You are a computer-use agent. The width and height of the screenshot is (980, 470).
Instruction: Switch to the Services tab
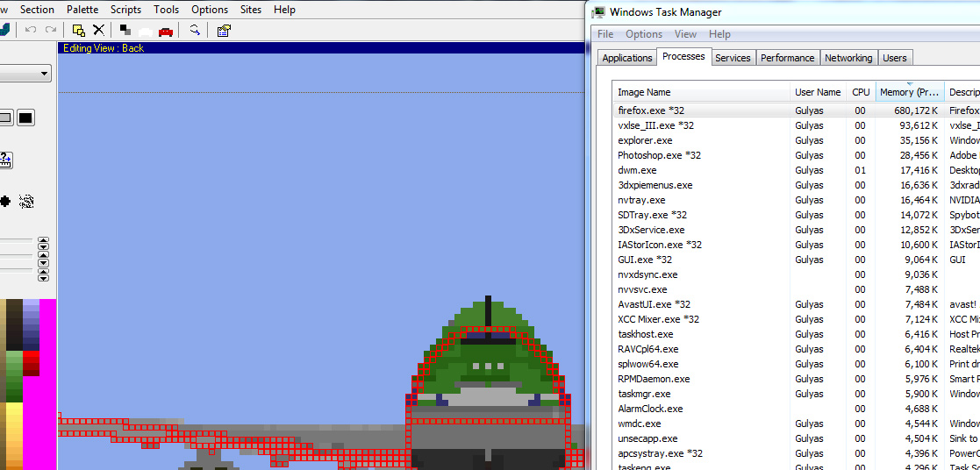click(x=733, y=58)
